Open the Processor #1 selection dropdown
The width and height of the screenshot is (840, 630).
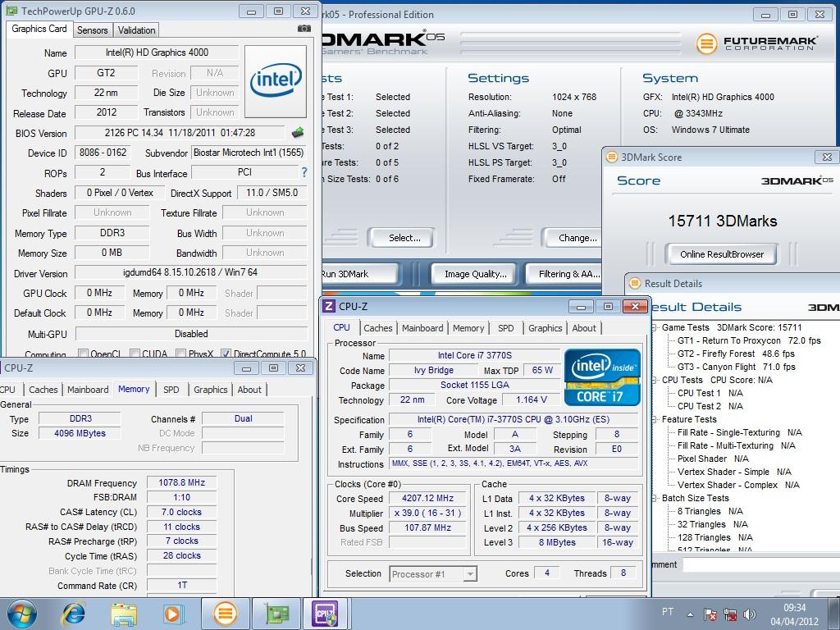(x=469, y=573)
